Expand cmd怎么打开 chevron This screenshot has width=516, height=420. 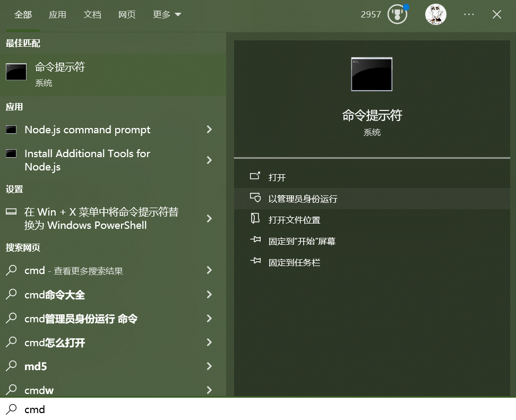click(x=209, y=342)
